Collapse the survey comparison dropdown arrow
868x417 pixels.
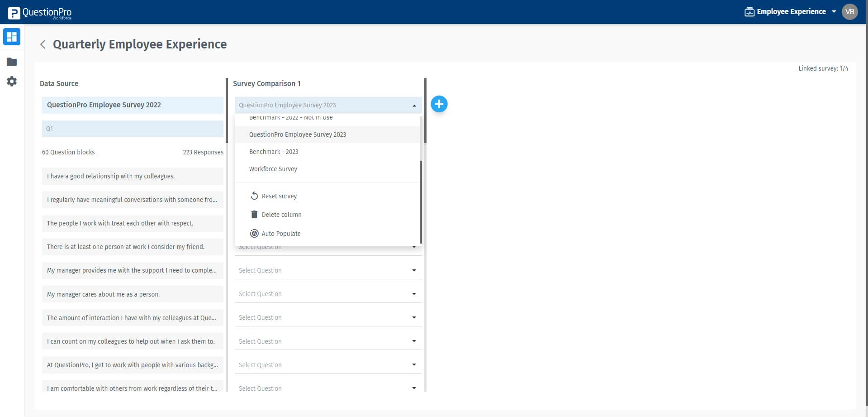point(414,105)
